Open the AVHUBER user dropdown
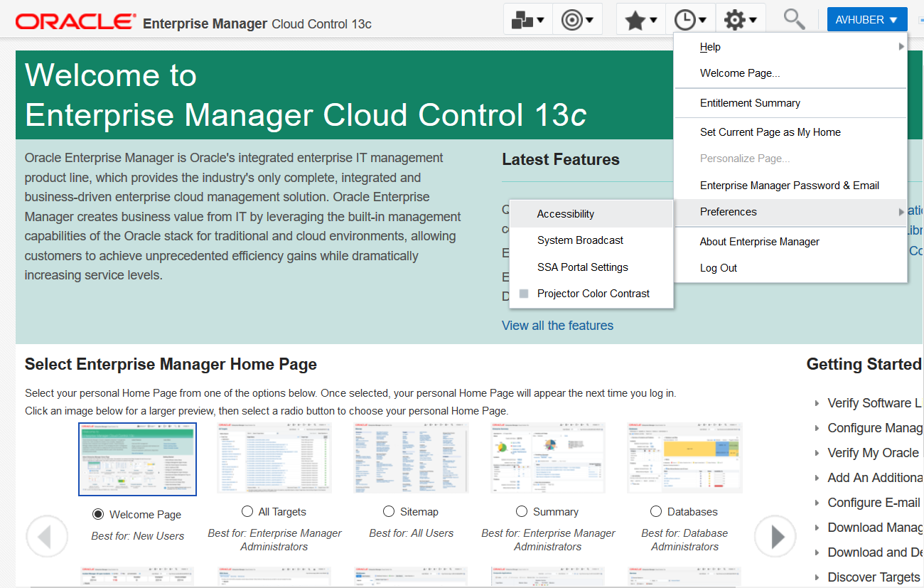The width and height of the screenshot is (924, 588). click(x=867, y=20)
